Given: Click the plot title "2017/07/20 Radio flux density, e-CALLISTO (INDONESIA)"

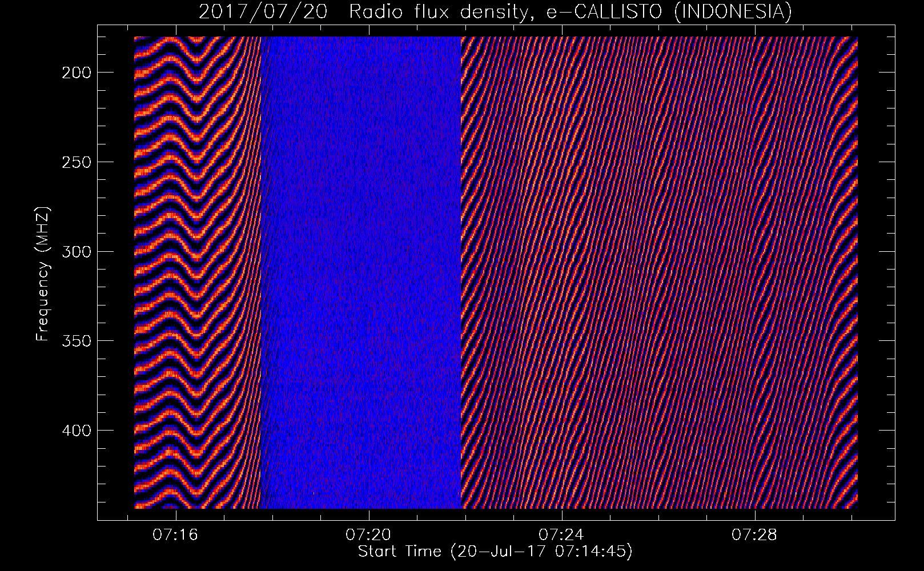Looking at the screenshot, I should 495,11.
